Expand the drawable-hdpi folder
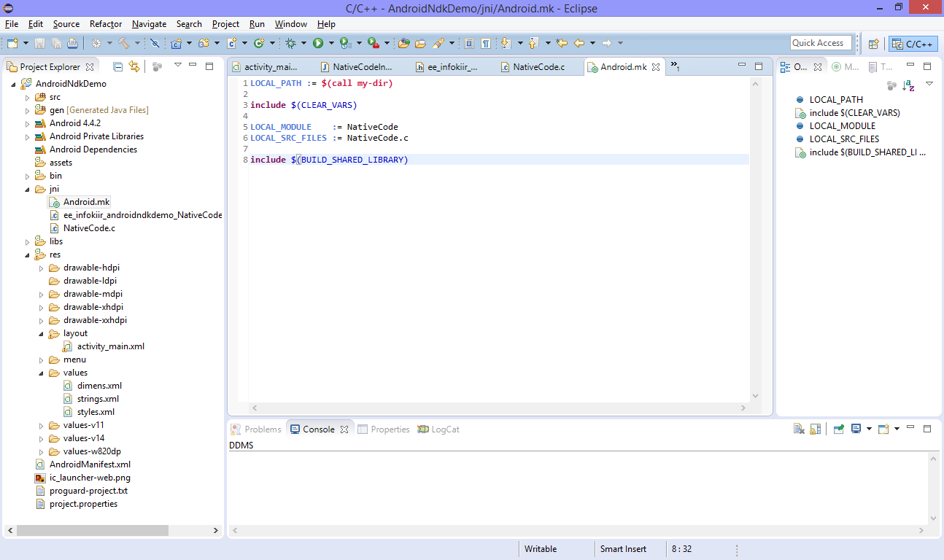The width and height of the screenshot is (944, 560). tap(42, 268)
